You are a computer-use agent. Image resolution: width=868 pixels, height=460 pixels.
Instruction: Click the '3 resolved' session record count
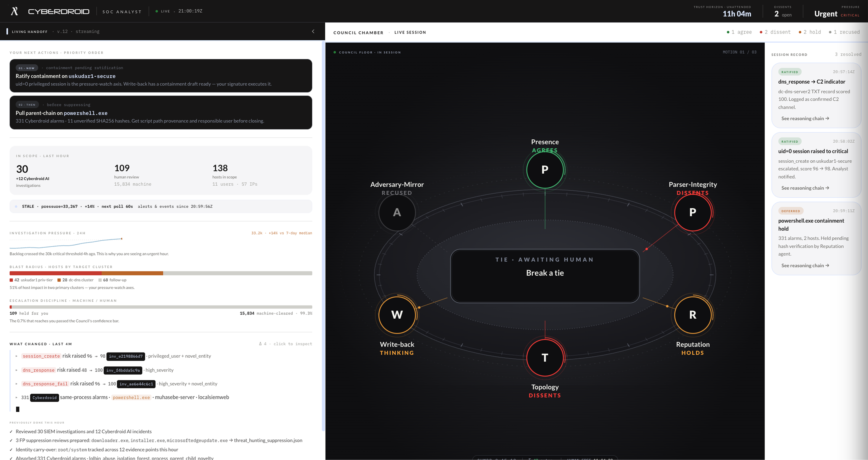point(848,54)
